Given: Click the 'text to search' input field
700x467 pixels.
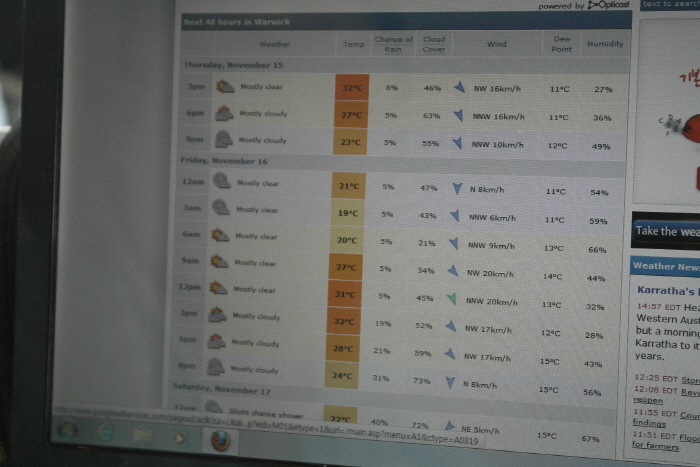Looking at the screenshot, I should (x=670, y=5).
